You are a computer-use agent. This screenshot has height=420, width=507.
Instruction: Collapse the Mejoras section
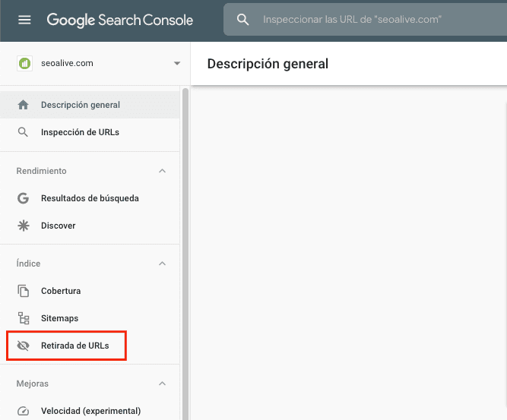pos(163,384)
